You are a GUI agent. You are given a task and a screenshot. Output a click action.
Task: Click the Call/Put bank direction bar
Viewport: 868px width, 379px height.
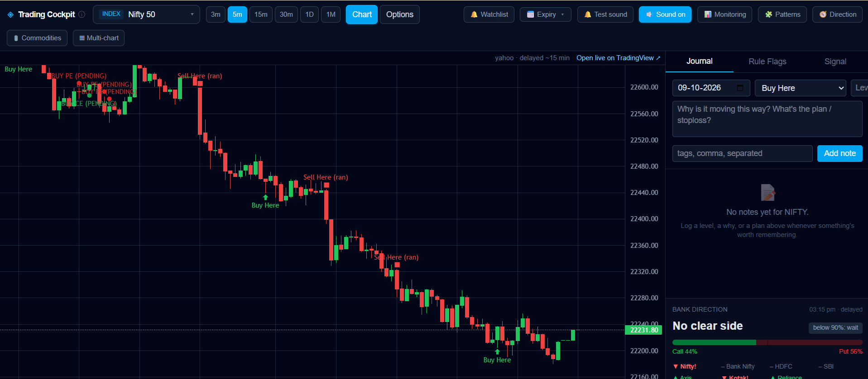[x=767, y=342]
